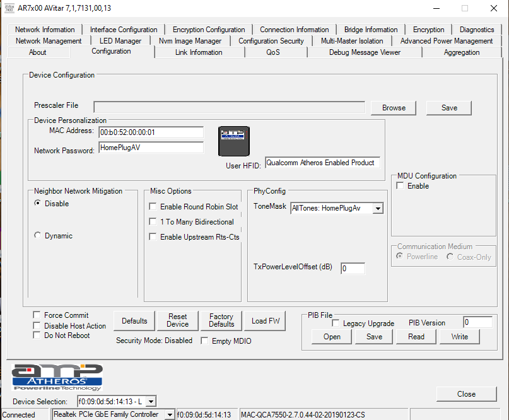This screenshot has height=420, width=509.
Task: Click Open in the PIB File group
Action: pos(332,337)
